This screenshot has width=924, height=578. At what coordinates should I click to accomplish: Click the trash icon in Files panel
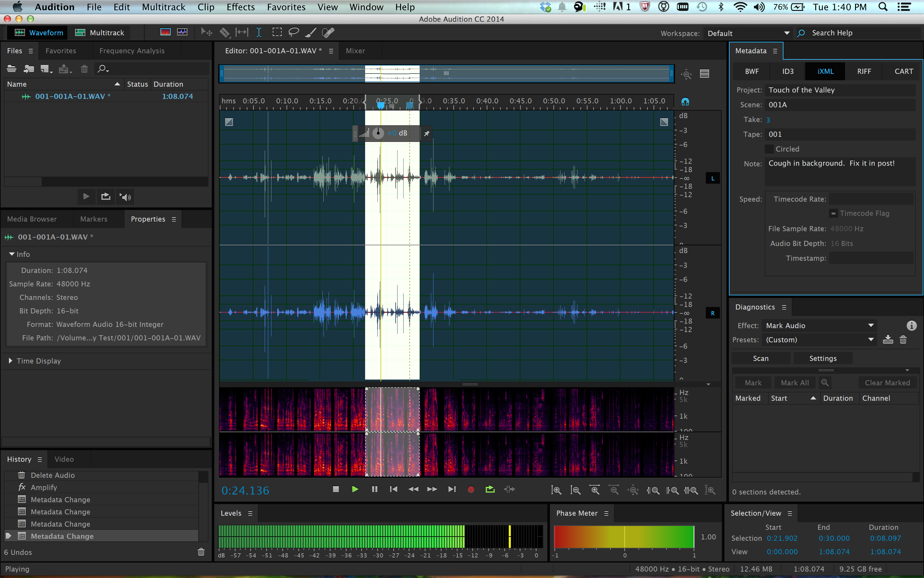click(84, 69)
